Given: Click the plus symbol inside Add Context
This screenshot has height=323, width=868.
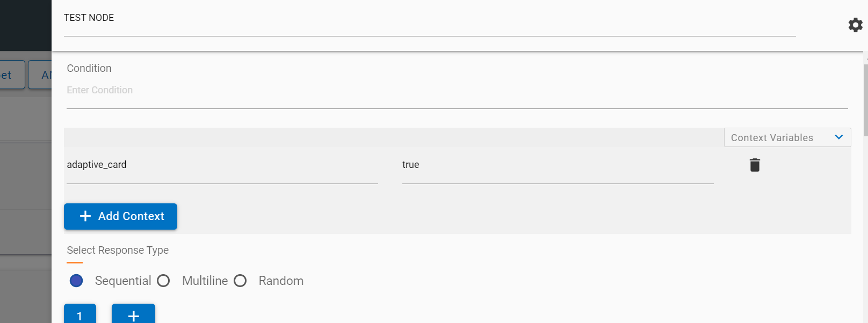Looking at the screenshot, I should coord(85,216).
